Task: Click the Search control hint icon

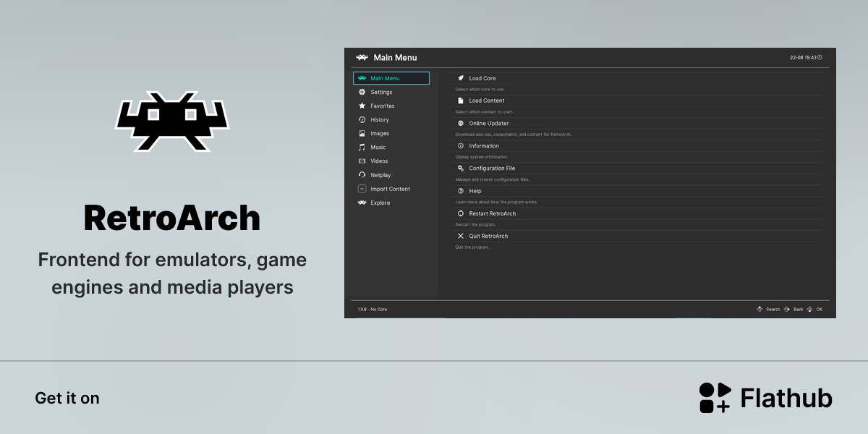Action: click(759, 309)
